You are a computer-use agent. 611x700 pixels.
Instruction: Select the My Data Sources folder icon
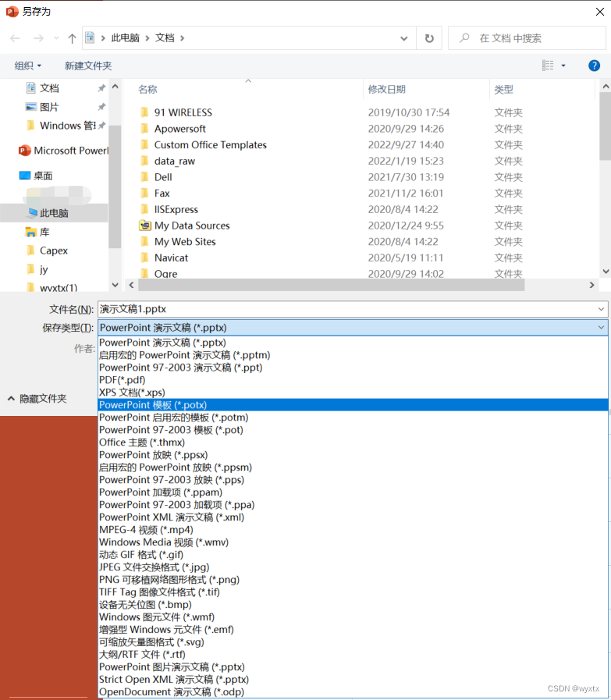[x=144, y=226]
